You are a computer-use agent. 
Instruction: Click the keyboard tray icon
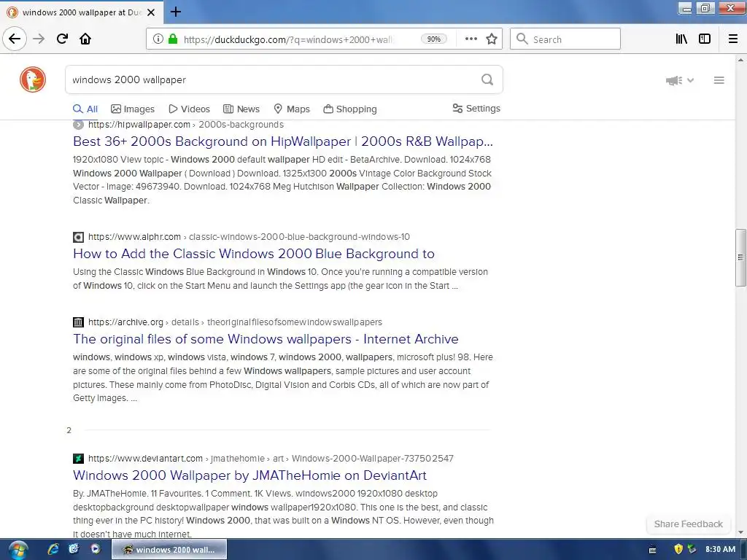(x=653, y=550)
